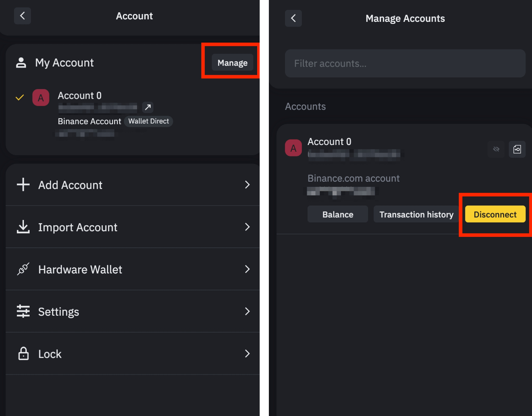Open Lock row chevron
This screenshot has height=416, width=532.
pos(247,354)
